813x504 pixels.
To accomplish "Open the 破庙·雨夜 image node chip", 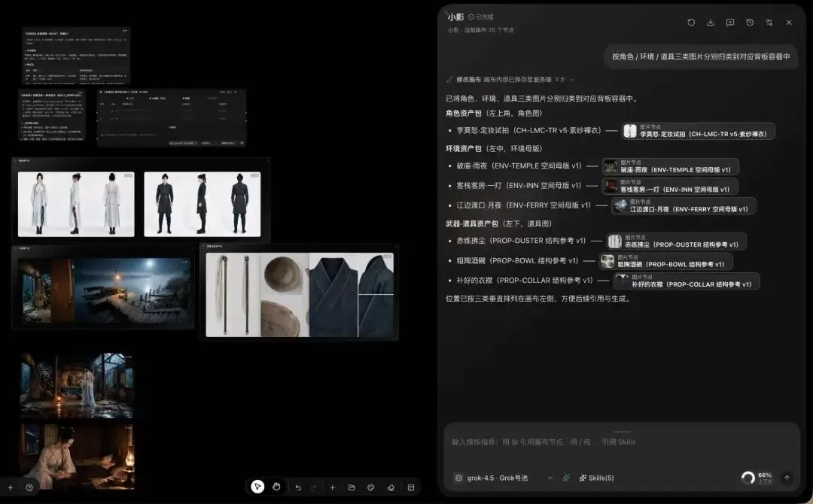I will [x=670, y=166].
